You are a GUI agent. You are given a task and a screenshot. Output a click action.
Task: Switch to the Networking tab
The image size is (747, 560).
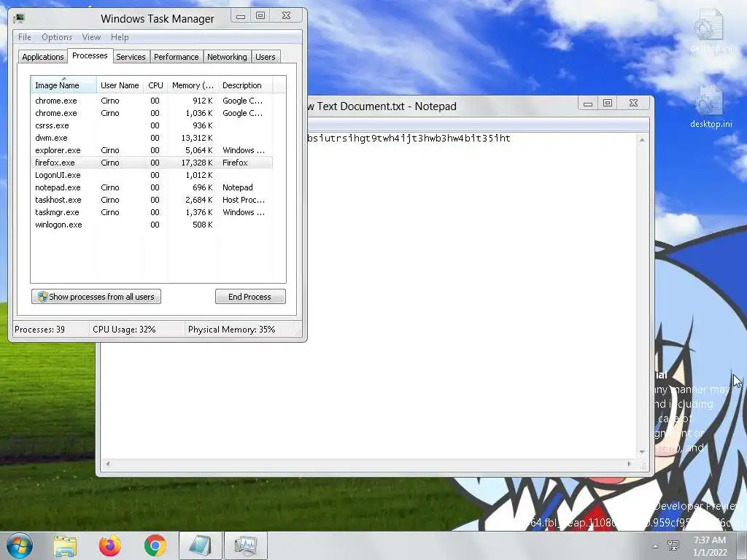(x=227, y=57)
